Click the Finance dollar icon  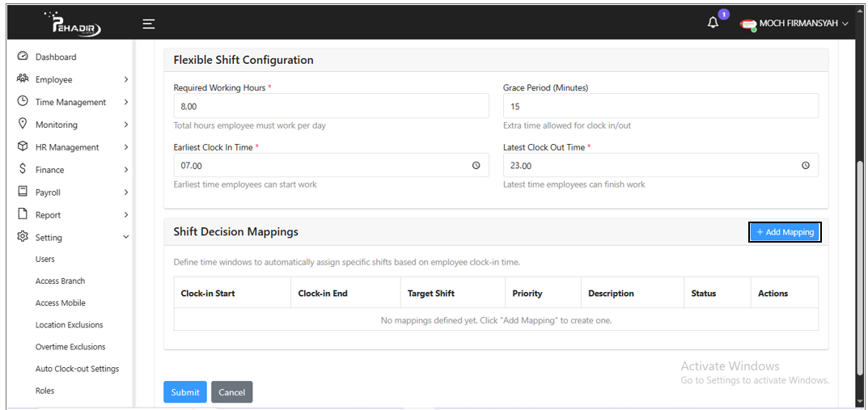23,170
